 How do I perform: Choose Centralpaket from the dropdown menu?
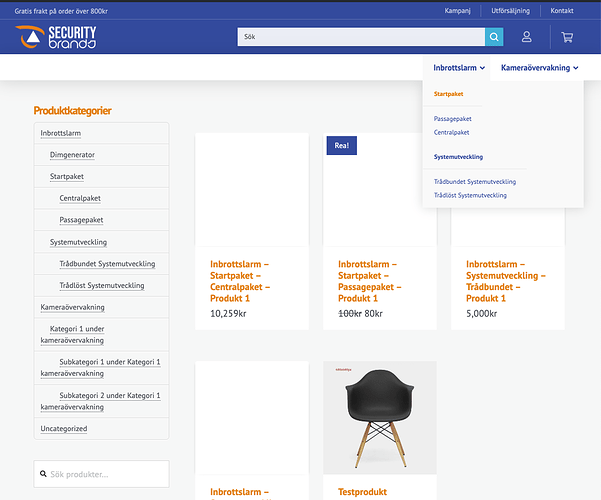[451, 132]
